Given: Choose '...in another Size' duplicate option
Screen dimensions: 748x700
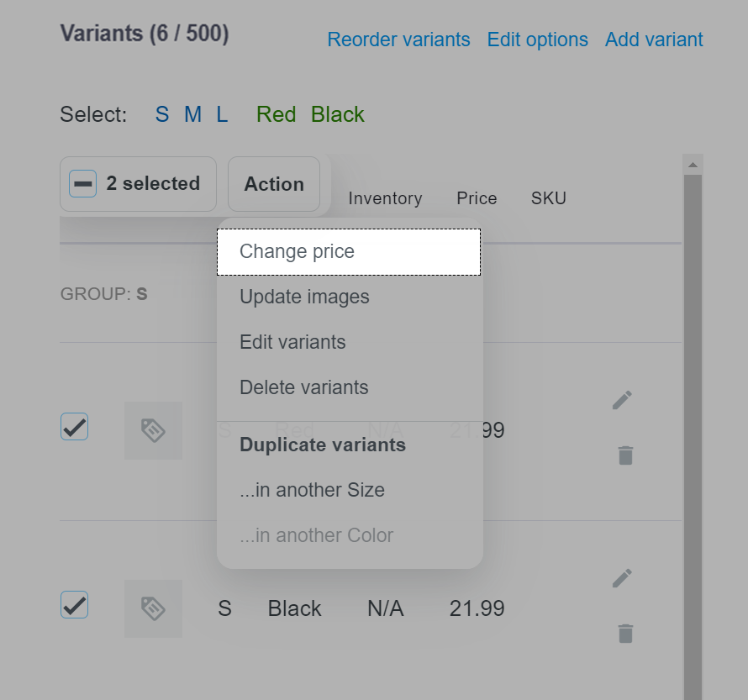Looking at the screenshot, I should (x=349, y=490).
